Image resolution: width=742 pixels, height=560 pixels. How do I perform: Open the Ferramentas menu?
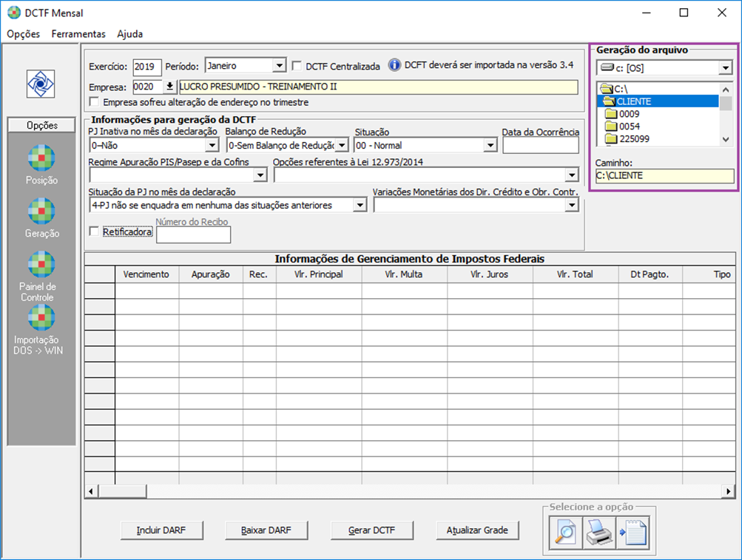(x=78, y=34)
